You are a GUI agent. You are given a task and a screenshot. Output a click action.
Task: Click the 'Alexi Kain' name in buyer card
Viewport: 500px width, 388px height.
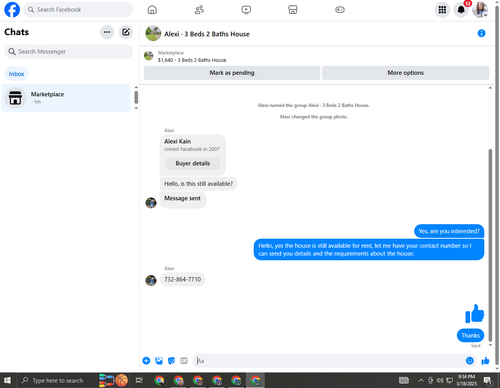pos(177,141)
